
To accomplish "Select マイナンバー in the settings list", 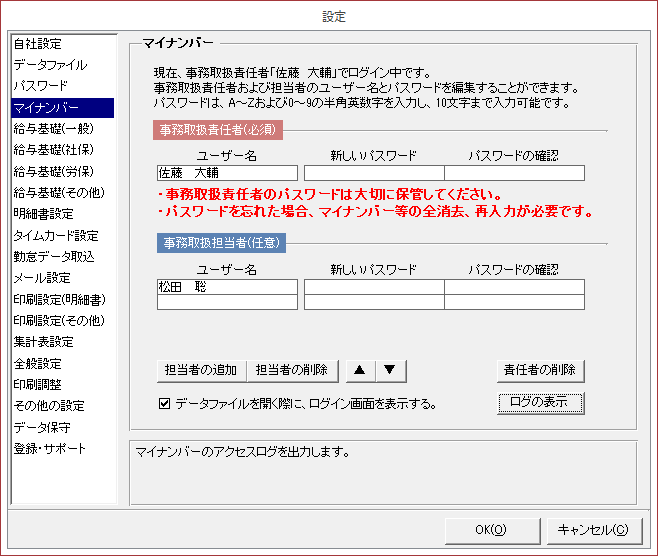I will (63, 108).
